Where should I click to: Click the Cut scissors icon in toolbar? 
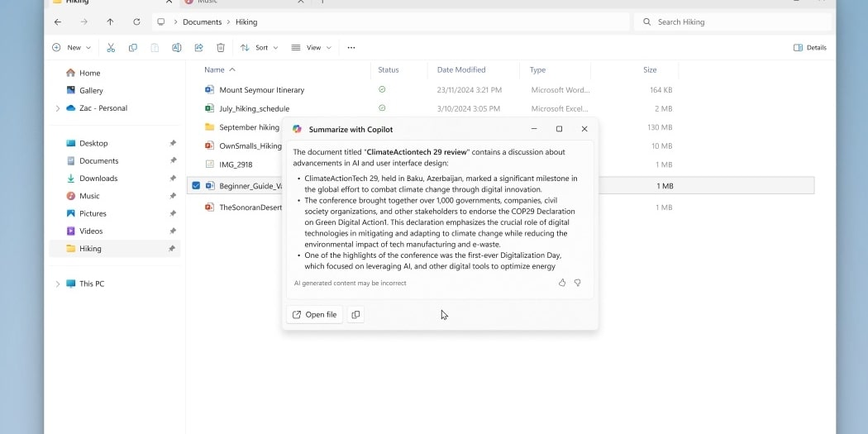pyautogui.click(x=111, y=48)
